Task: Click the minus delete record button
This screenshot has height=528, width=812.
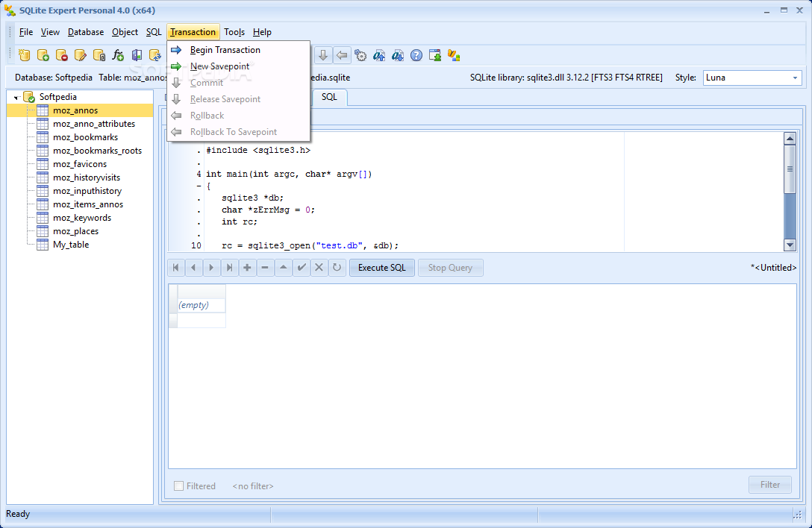Action: (265, 268)
